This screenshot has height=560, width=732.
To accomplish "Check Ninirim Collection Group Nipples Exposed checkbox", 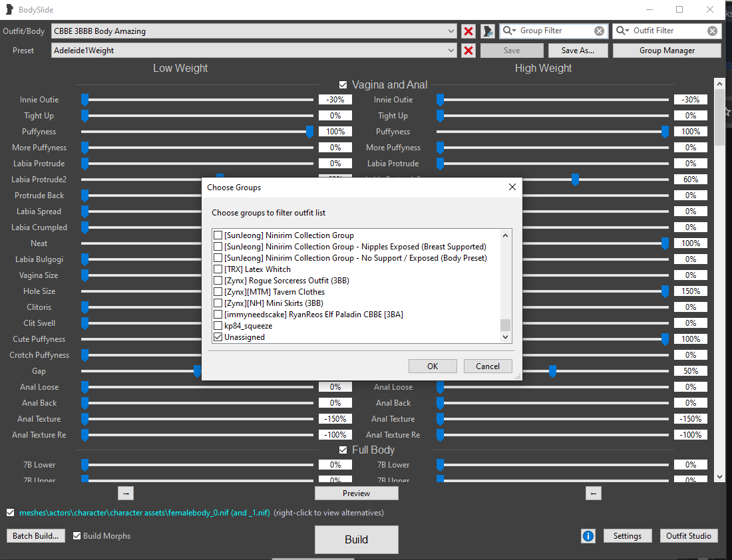I will 218,246.
